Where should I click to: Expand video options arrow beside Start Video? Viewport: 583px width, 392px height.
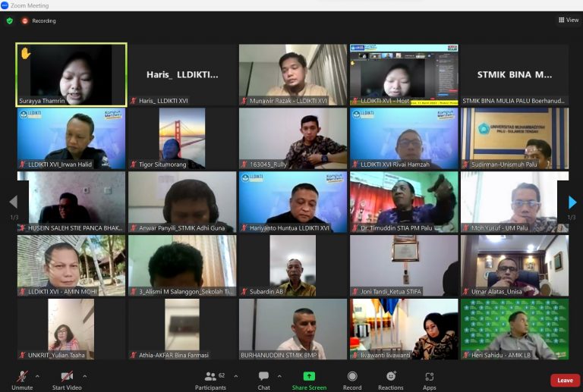click(x=84, y=375)
